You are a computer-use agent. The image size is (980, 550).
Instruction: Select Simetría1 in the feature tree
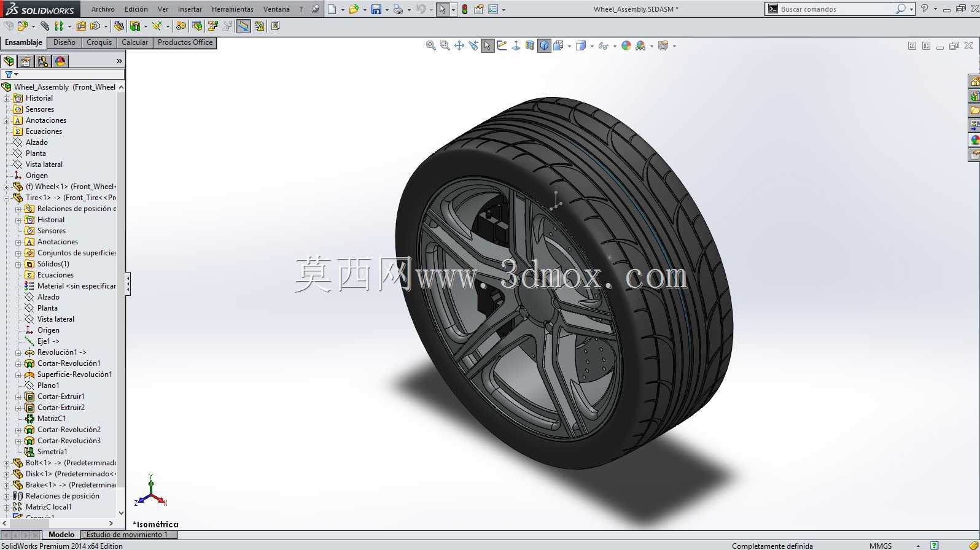(x=52, y=452)
